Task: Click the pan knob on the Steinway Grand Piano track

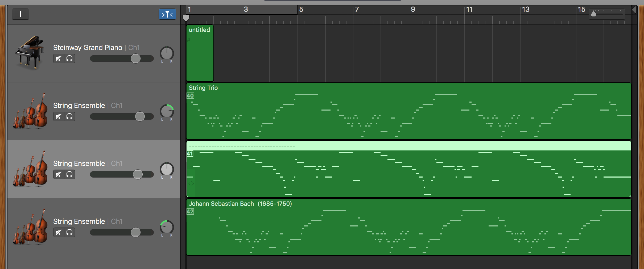Action: (x=167, y=53)
